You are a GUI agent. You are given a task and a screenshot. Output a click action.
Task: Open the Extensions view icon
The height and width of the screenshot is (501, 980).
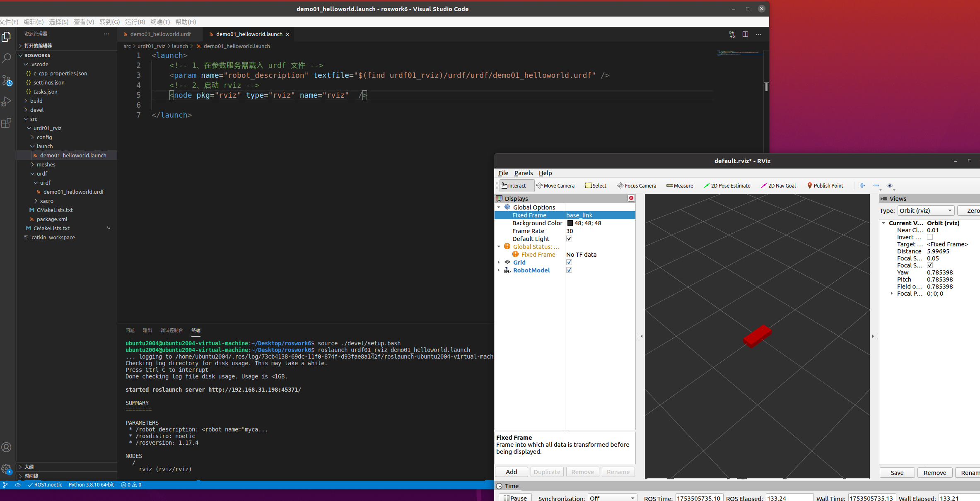[x=7, y=123]
